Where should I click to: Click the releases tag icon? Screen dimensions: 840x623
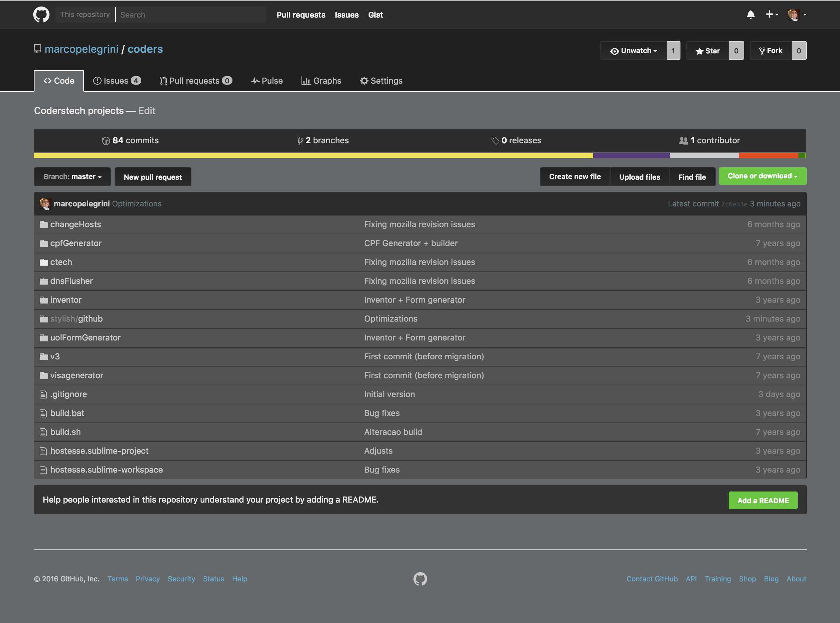click(495, 141)
